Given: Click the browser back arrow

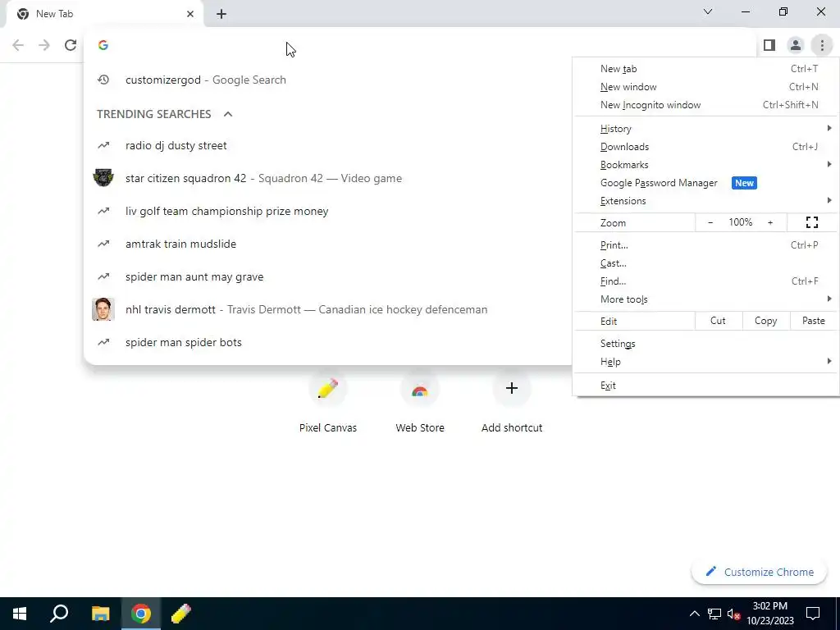Looking at the screenshot, I should (18, 45).
